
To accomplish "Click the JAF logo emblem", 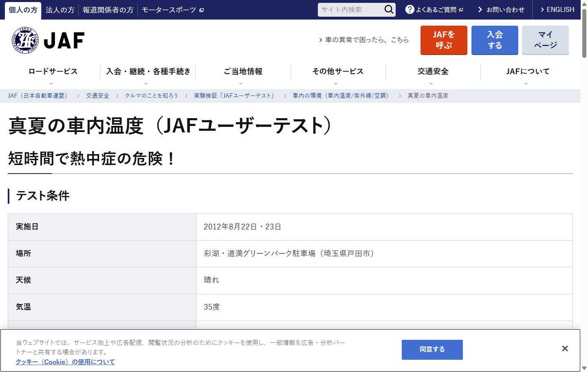I will click(25, 40).
